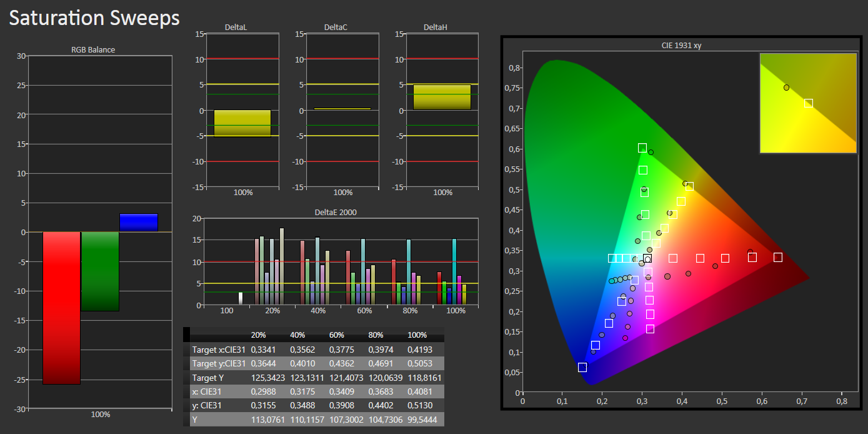Viewport: 868px width, 434px height.
Task: Click the 'Saturation Sweeps' heading
Action: 94,18
